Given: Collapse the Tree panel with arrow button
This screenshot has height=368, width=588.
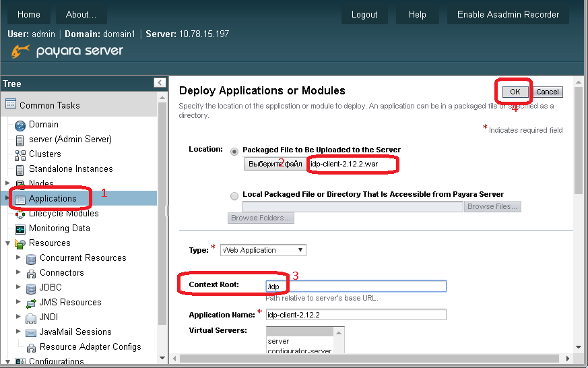Looking at the screenshot, I should pos(160,82).
